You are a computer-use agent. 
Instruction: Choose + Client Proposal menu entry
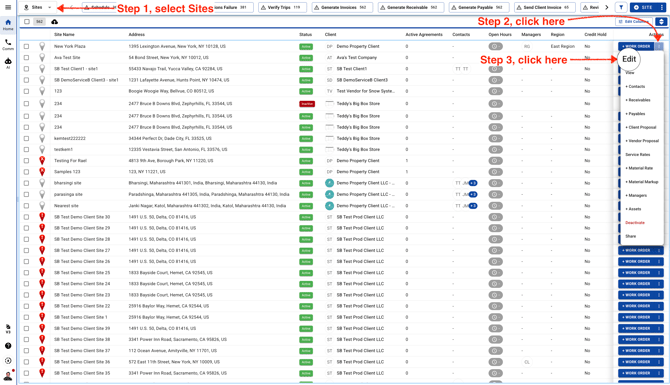click(641, 127)
